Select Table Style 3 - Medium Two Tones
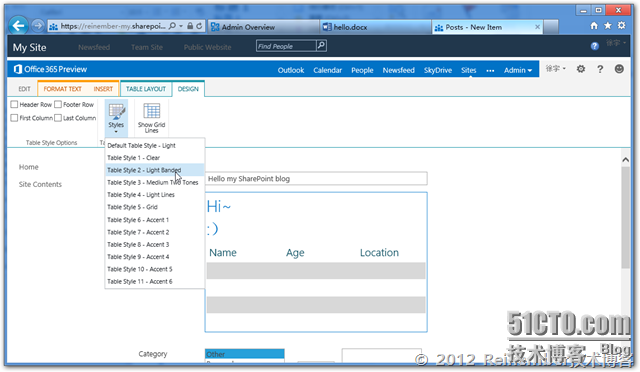This screenshot has height=372, width=640. [155, 183]
